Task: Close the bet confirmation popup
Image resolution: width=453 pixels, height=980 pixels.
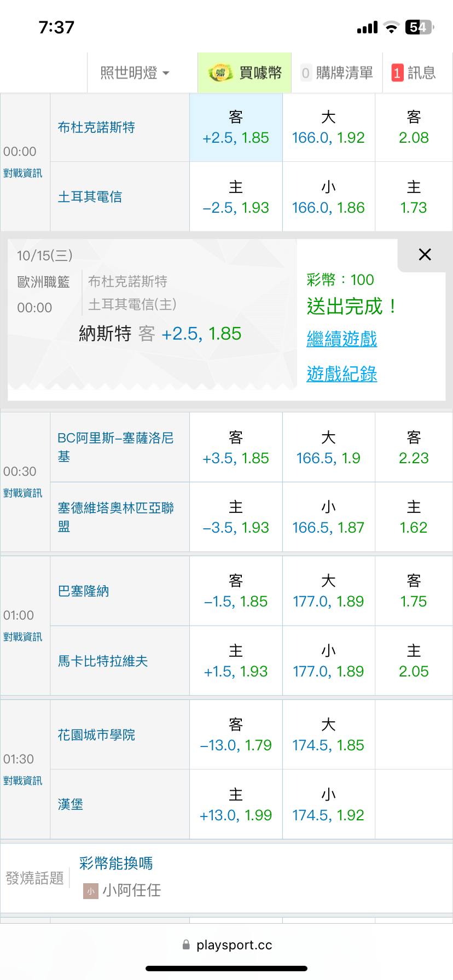Action: coord(425,254)
